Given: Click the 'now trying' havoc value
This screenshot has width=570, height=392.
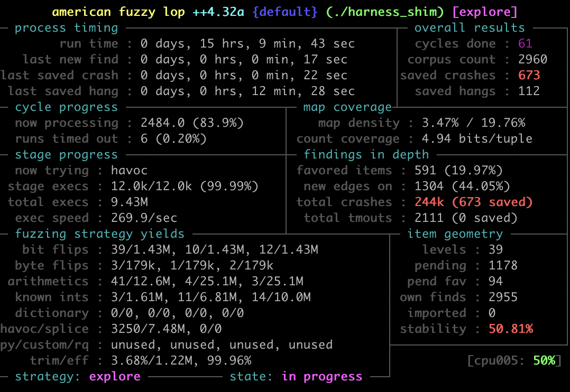Looking at the screenshot, I should (129, 170).
